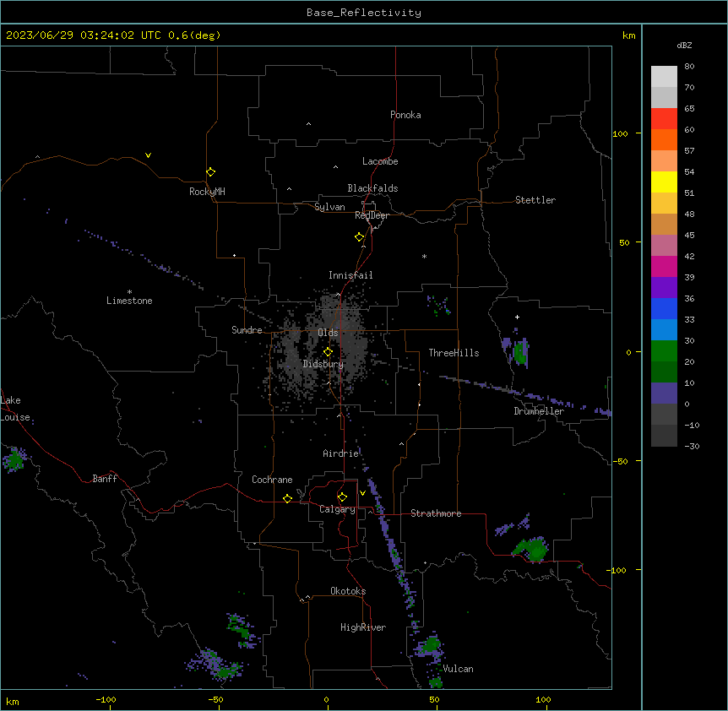This screenshot has width=728, height=711.
Task: Click the RockyMH label
Action: [207, 191]
